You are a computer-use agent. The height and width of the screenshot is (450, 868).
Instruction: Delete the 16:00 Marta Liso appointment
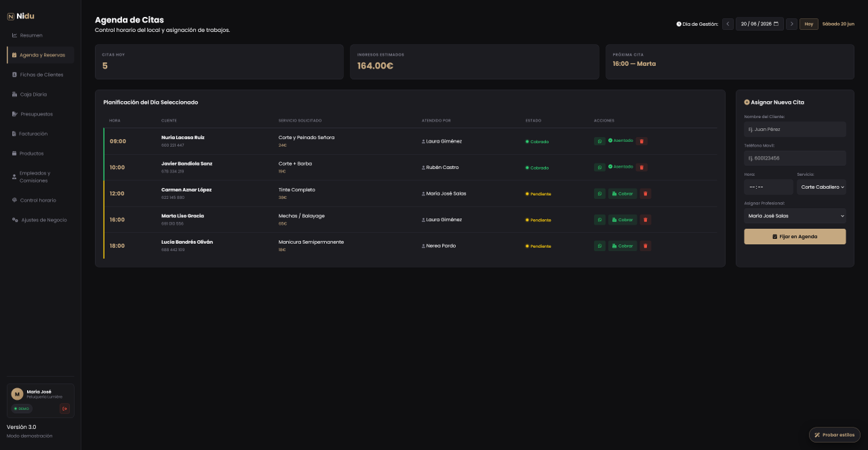[646, 220]
